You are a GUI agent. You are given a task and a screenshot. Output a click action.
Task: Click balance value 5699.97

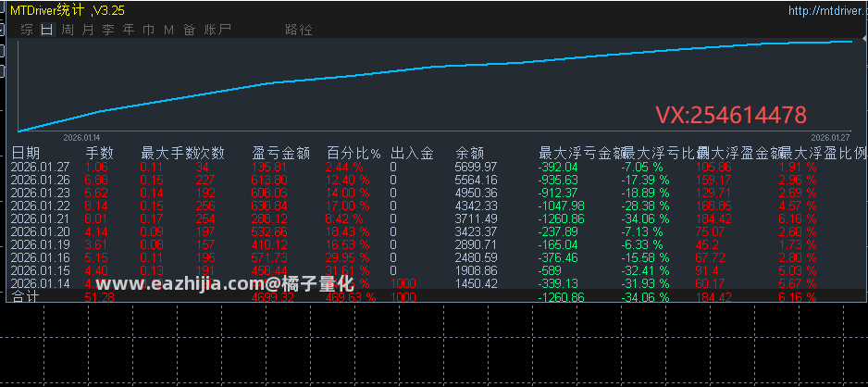coord(476,168)
